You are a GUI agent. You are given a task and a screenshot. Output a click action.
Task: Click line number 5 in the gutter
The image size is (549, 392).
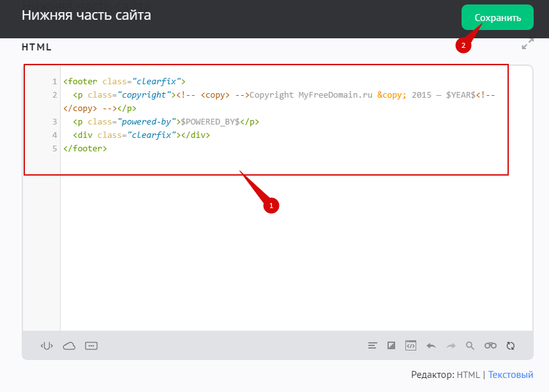(54, 149)
